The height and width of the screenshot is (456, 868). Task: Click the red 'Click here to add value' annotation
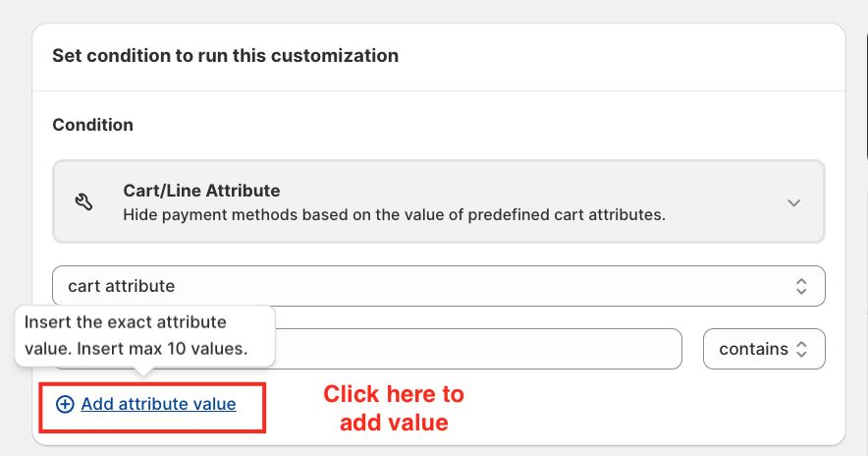(x=394, y=409)
